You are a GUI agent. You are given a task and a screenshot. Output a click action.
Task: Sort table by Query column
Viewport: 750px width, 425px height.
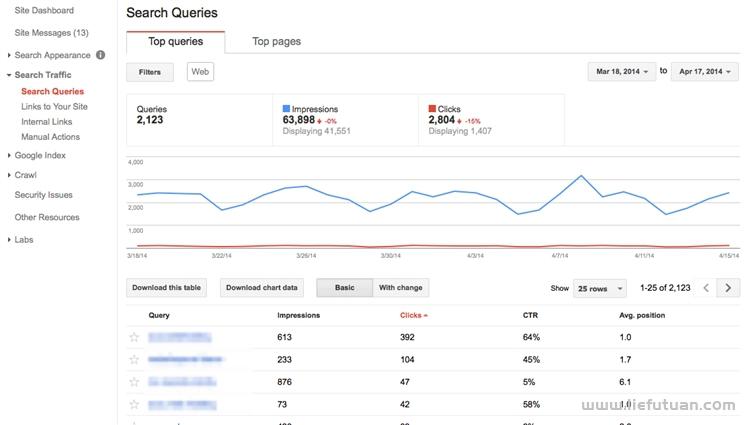(x=159, y=315)
